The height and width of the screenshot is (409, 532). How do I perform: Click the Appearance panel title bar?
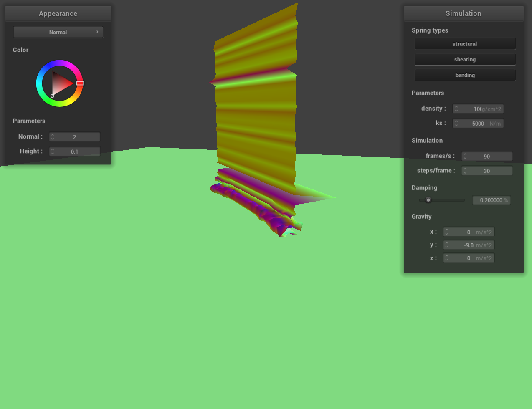(58, 13)
